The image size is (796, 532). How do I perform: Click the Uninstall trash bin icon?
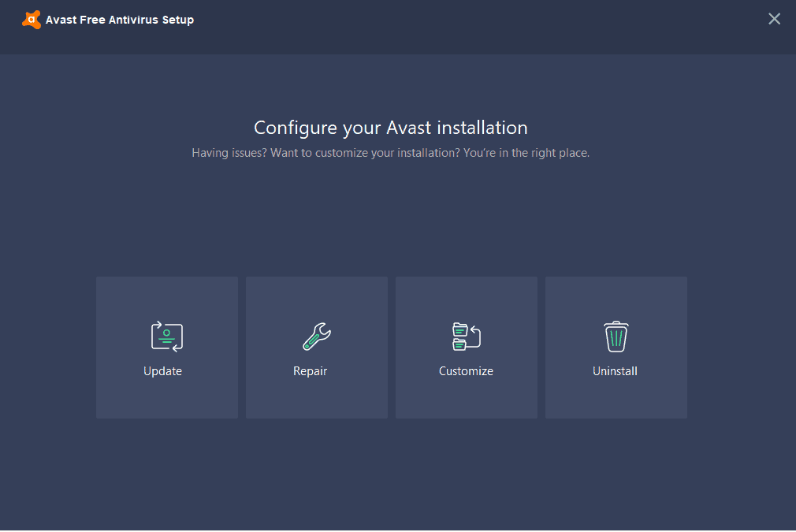(616, 336)
